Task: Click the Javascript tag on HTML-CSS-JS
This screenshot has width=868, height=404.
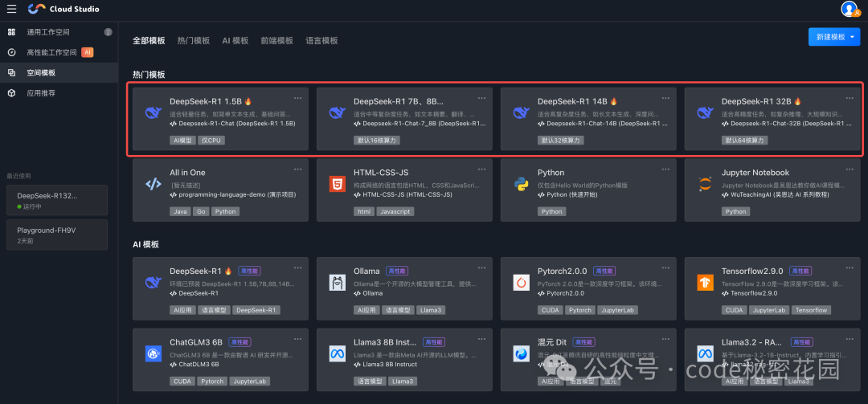Action: (x=395, y=211)
